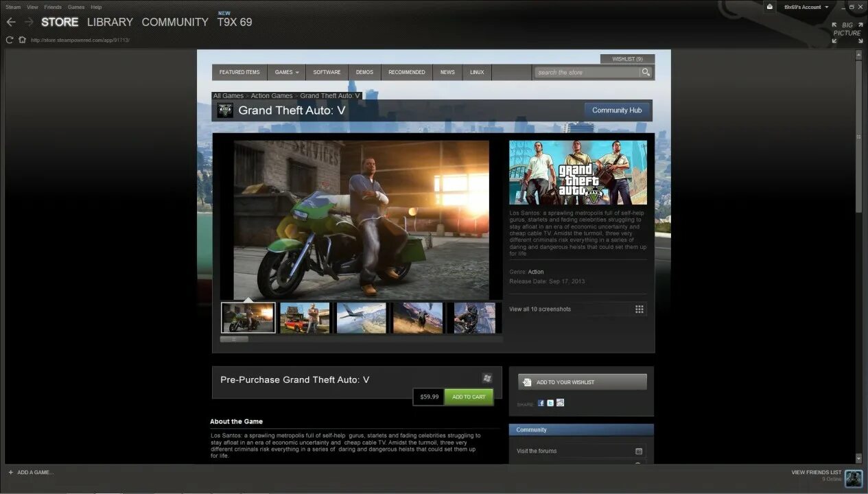Share on Twitter
Viewport: 868px width, 494px height.
tap(550, 403)
